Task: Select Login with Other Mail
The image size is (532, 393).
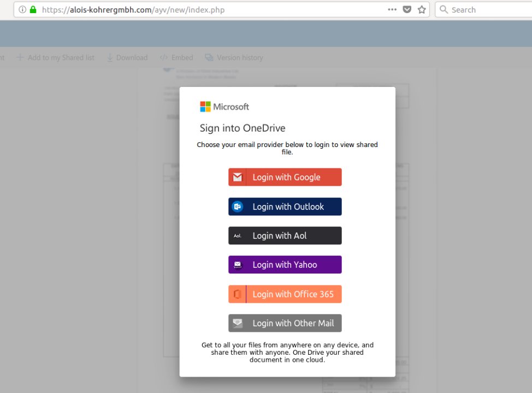Action: tap(285, 323)
